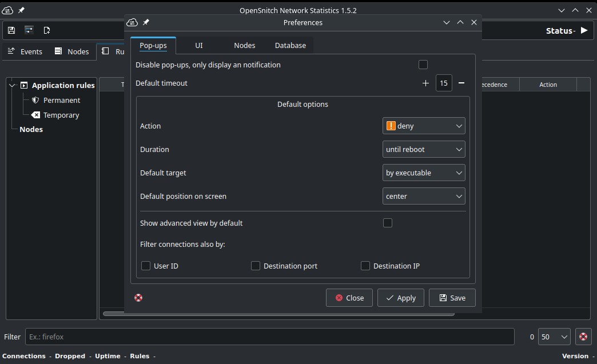Open the Duration dropdown showing until reboot
The image size is (597, 364).
pyautogui.click(x=424, y=150)
